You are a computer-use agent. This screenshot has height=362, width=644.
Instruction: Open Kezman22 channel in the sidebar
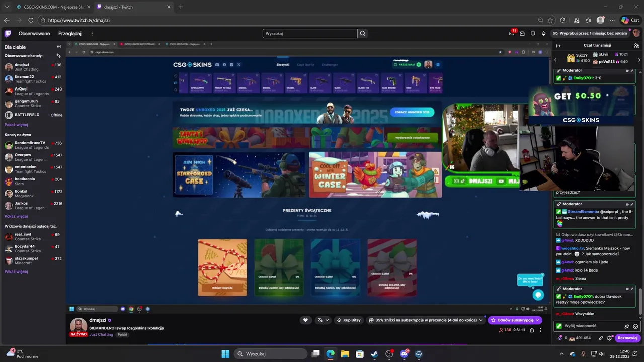tap(33, 79)
